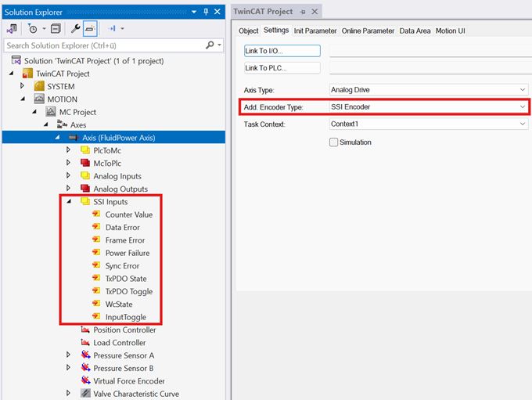This screenshot has width=532, height=400.
Task: Close the TwinCAT Project document tab
Action: 315,12
